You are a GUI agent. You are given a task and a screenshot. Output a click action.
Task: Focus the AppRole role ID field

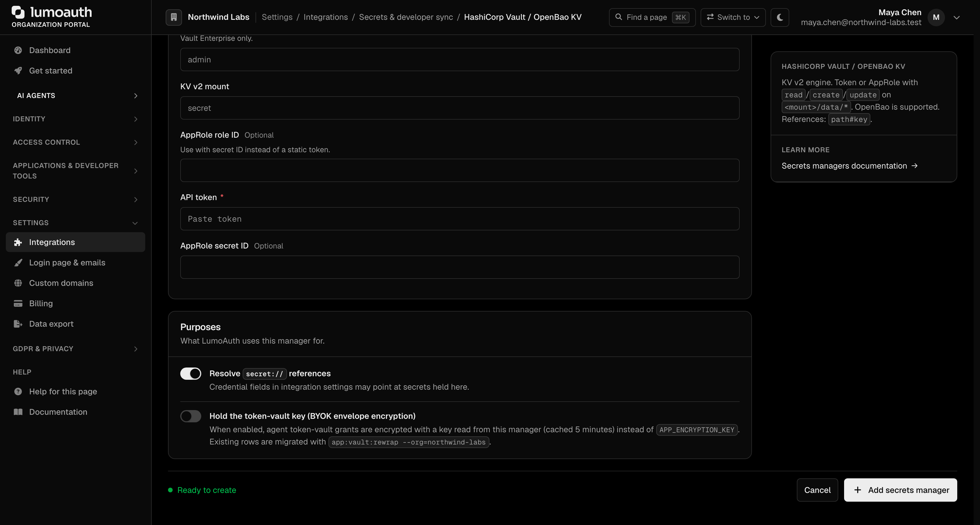click(460, 170)
